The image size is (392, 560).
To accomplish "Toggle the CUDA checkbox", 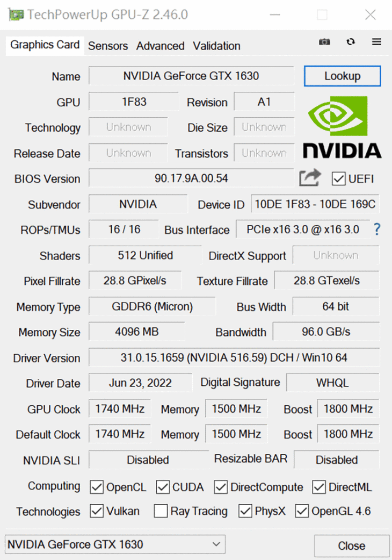I will tap(163, 487).
